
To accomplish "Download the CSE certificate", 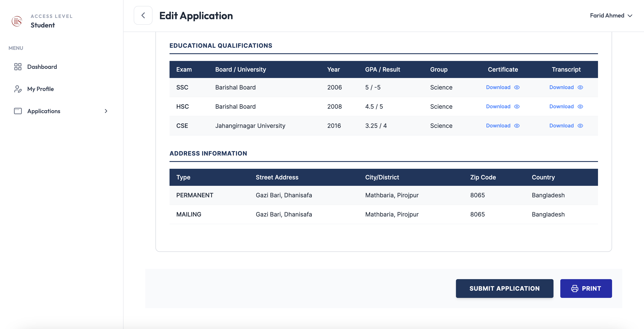I will pyautogui.click(x=498, y=126).
